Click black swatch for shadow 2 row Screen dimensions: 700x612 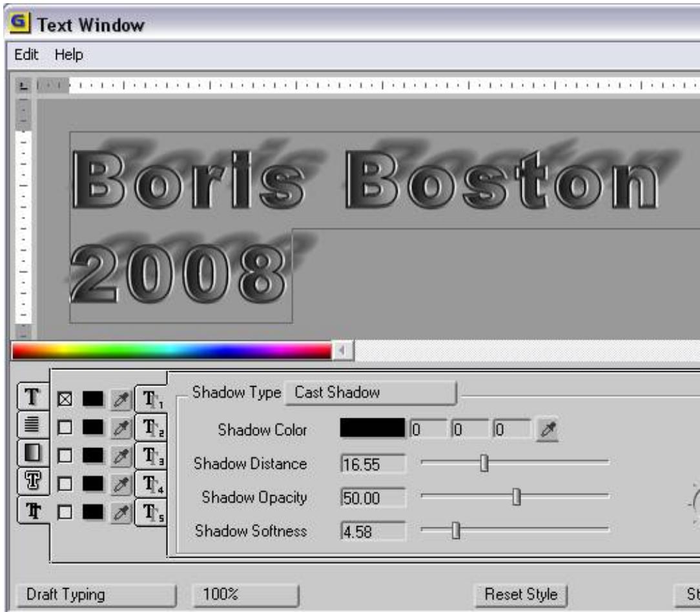point(93,427)
